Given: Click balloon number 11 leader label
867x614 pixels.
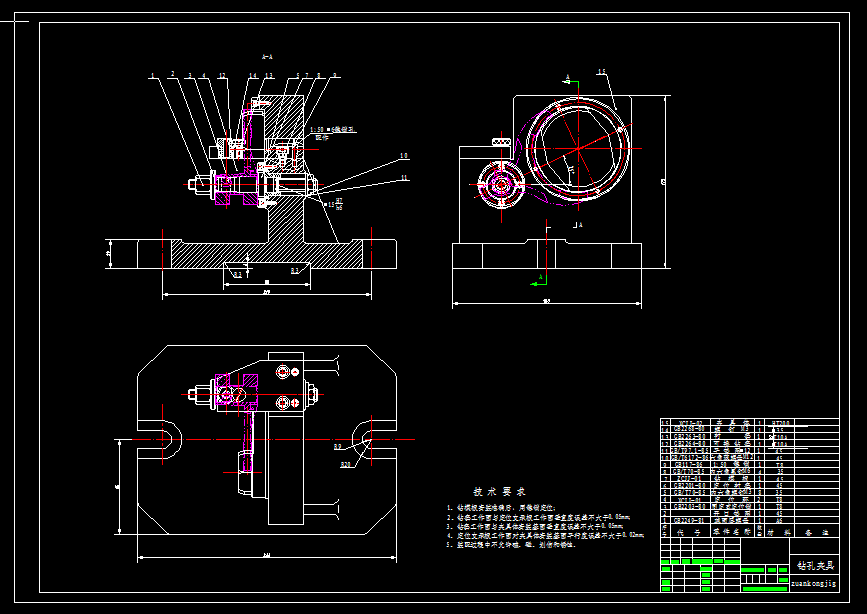Looking at the screenshot, I should point(404,178).
